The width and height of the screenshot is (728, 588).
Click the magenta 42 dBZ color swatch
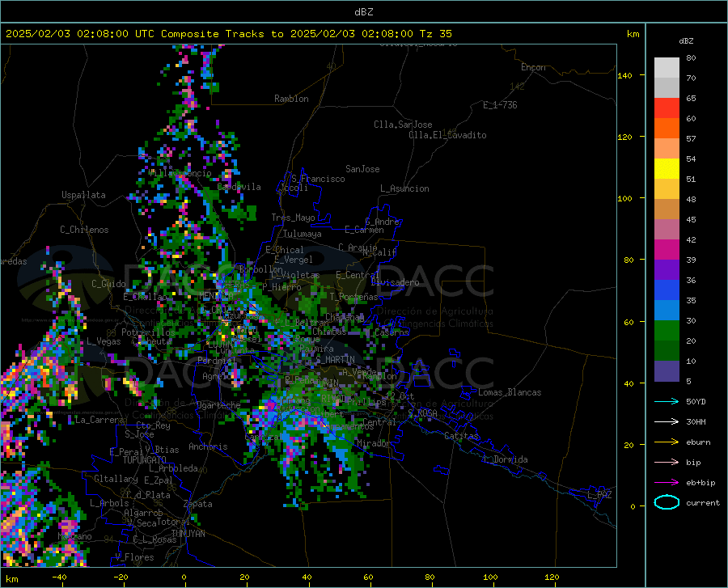point(667,250)
